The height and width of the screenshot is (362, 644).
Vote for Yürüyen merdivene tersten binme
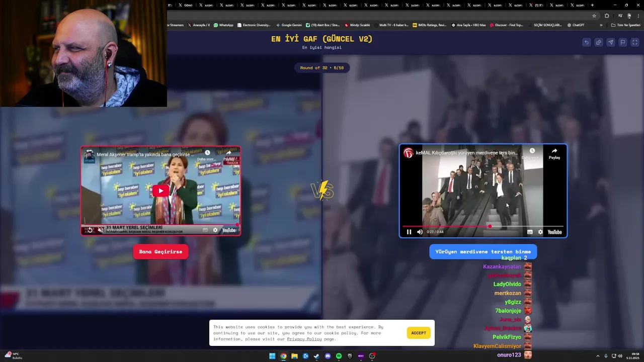tap(483, 251)
